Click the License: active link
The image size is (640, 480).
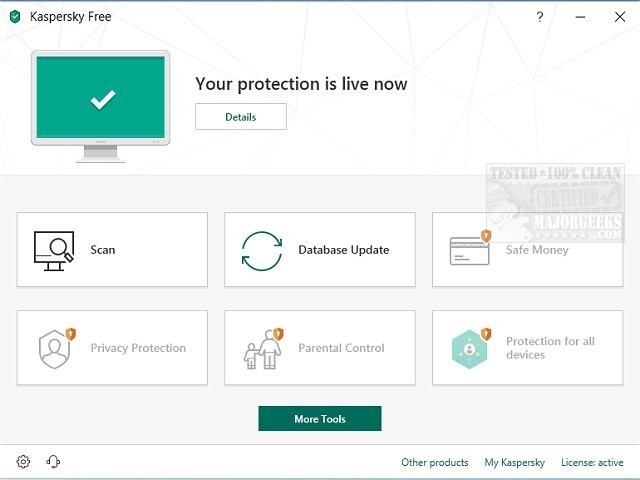(x=592, y=463)
